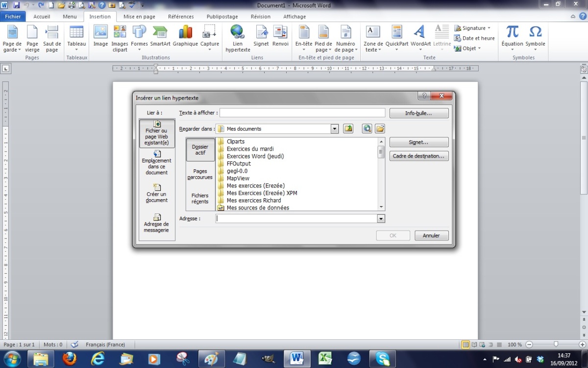Select Pages parcourues view
Screen dimensions: 588x368
click(200, 174)
